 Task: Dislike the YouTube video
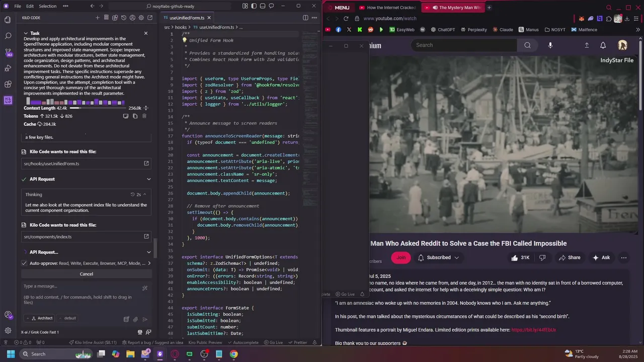(542, 257)
